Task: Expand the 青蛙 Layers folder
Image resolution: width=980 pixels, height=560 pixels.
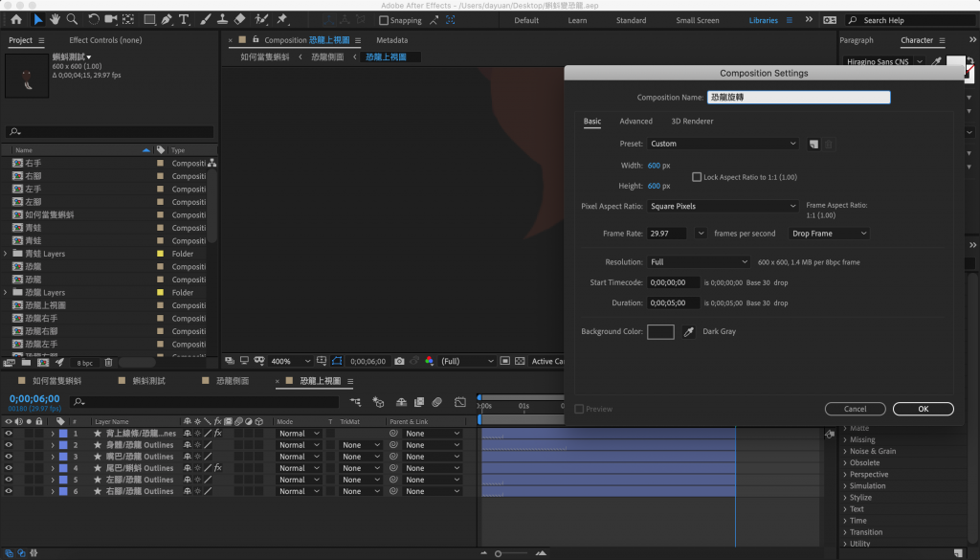Action: coord(6,254)
